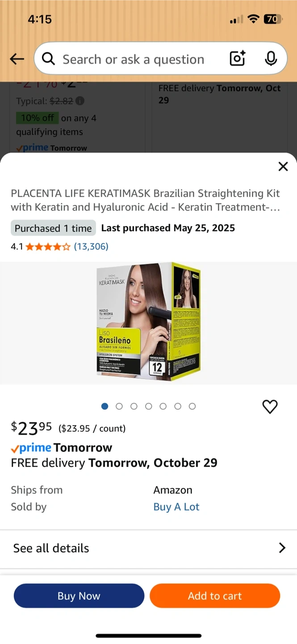Select the second image carousel dot

(x=119, y=406)
